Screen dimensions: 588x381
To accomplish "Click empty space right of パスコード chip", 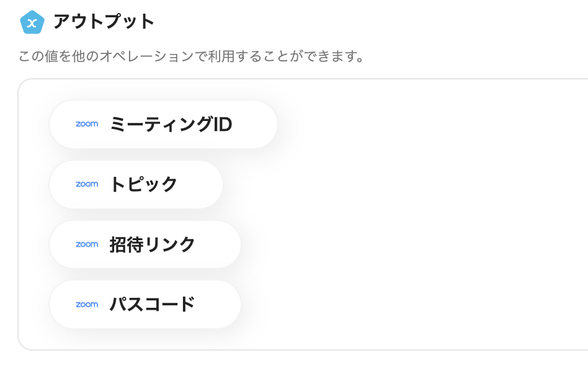I will coord(409,305).
